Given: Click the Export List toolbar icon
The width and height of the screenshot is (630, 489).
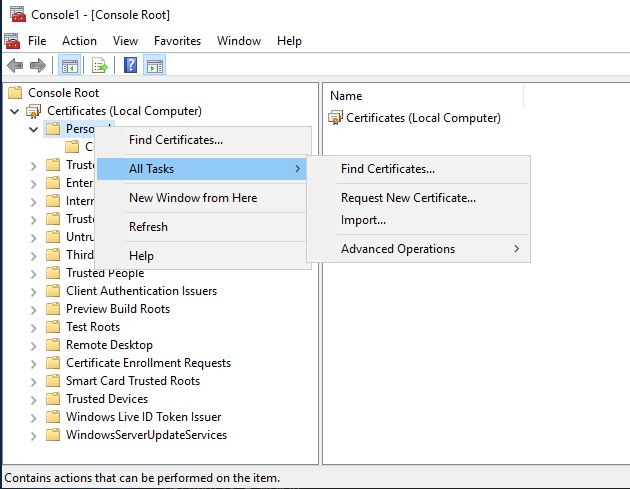Looking at the screenshot, I should pos(100,65).
